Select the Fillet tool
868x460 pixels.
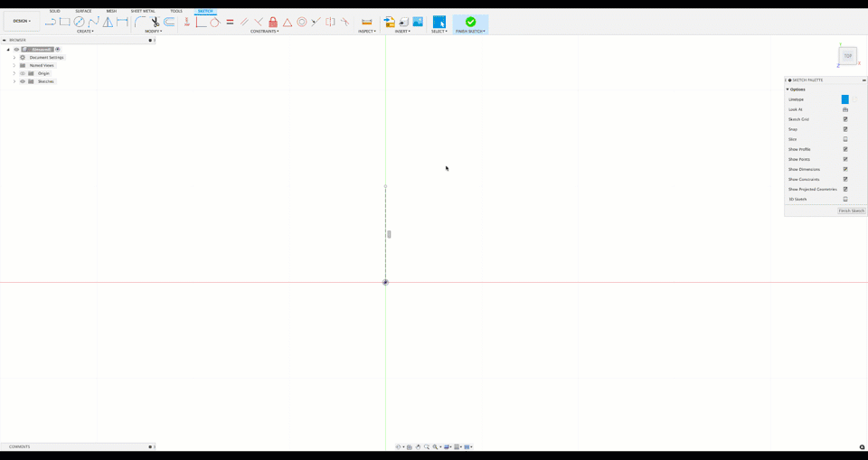pyautogui.click(x=140, y=23)
